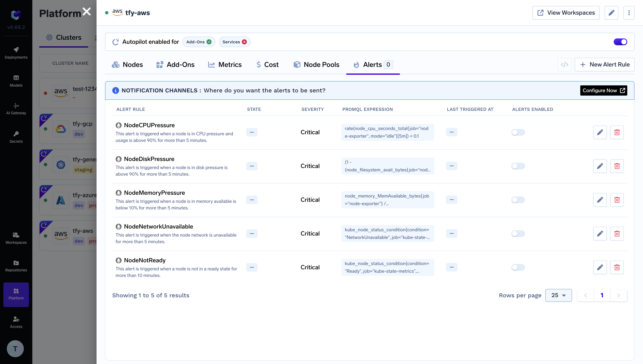Viewport: 643px width, 364px height.
Task: Click the user avatar T
Action: tap(15, 348)
